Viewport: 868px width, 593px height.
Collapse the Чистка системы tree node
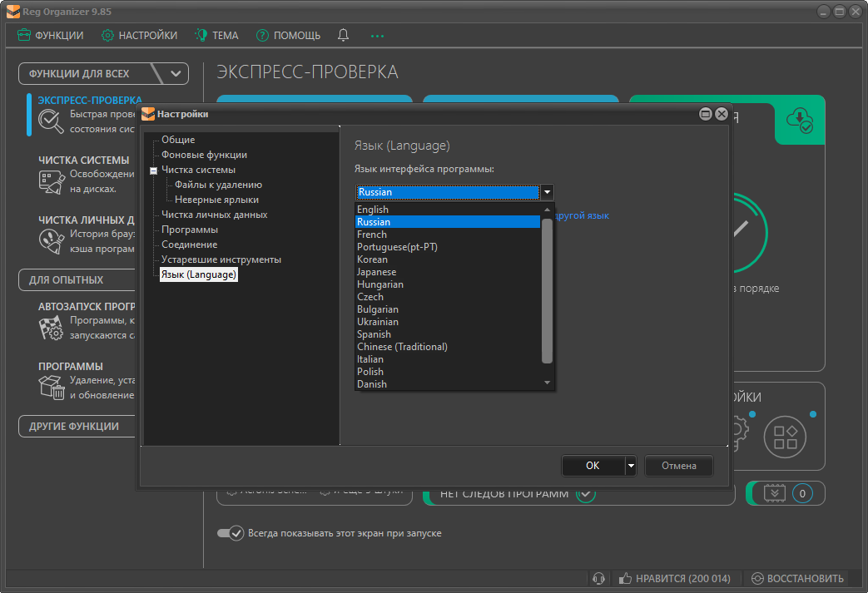153,170
